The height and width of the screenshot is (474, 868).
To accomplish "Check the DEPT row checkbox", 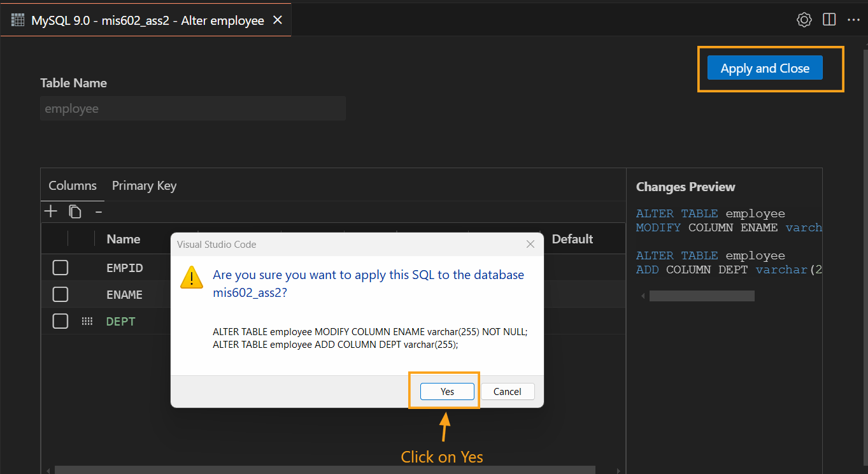I will click(x=60, y=321).
